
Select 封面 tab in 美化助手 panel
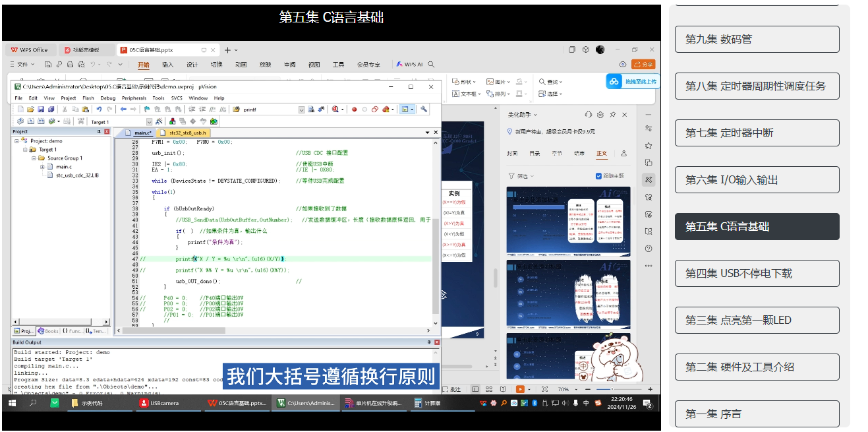tap(512, 153)
